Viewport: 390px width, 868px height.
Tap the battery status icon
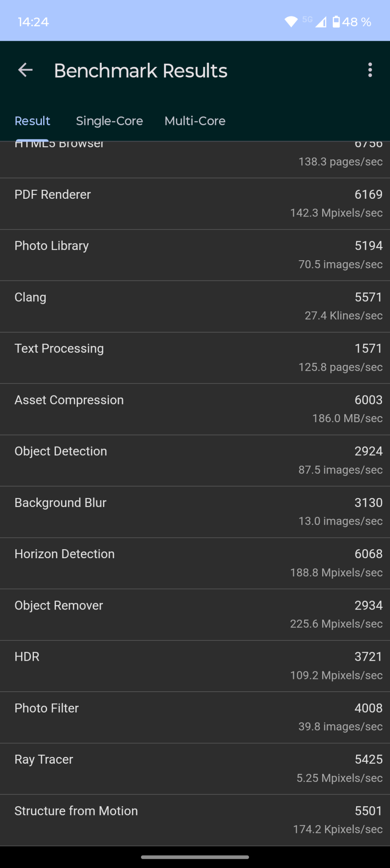[336, 22]
